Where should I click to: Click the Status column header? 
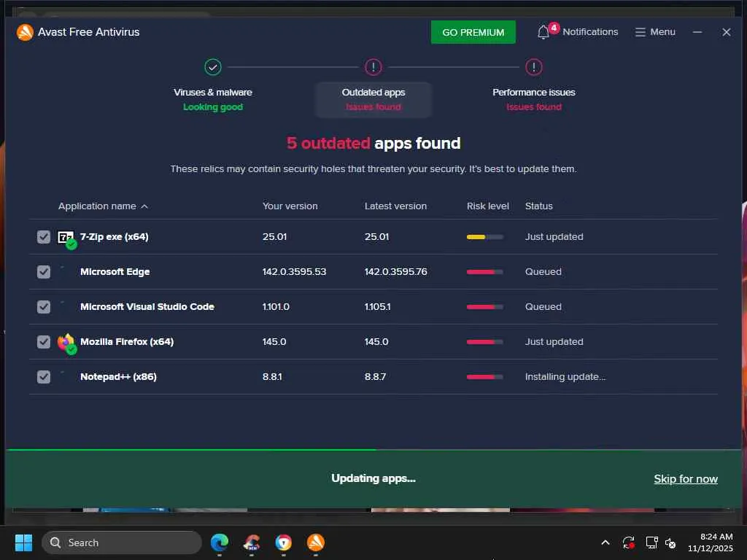539,206
